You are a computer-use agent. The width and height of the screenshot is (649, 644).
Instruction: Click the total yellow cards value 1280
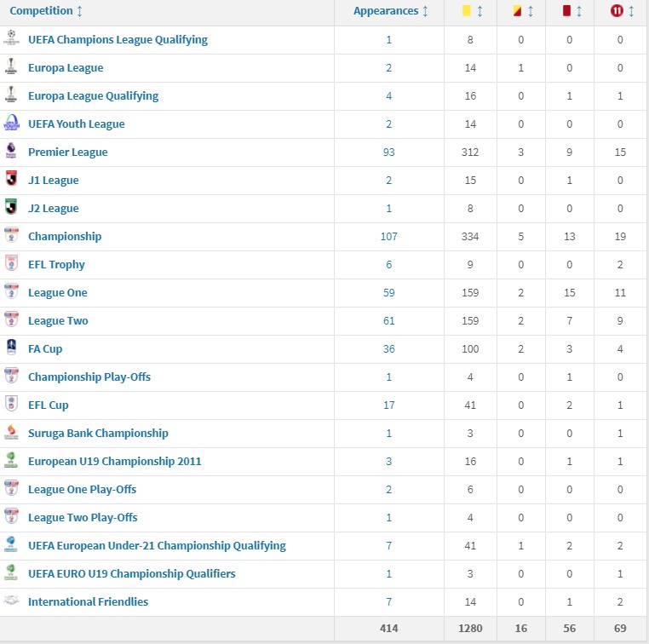click(x=470, y=629)
